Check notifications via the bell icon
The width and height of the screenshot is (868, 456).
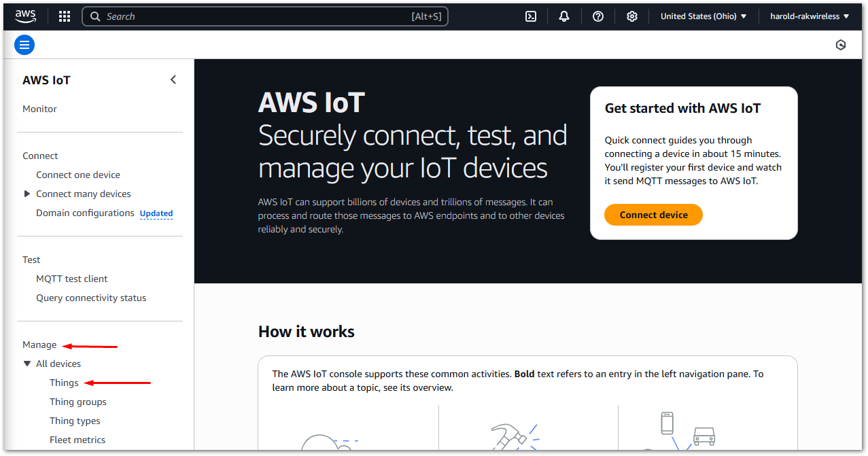564,16
